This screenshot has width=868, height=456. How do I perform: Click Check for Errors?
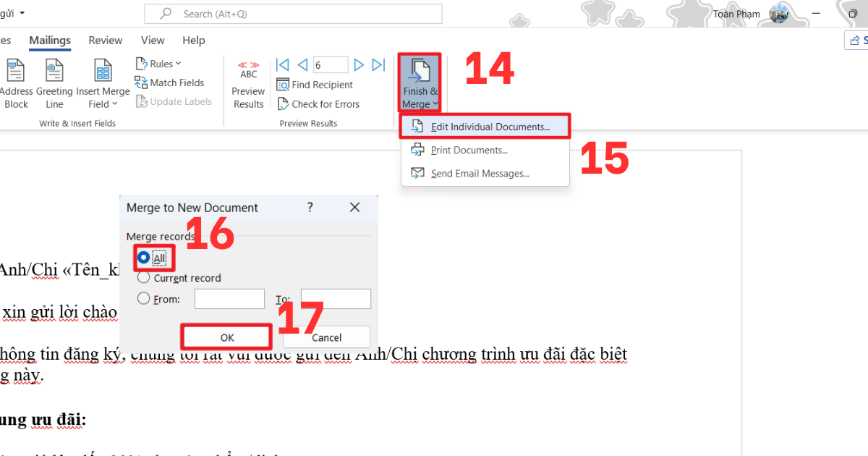click(x=318, y=104)
